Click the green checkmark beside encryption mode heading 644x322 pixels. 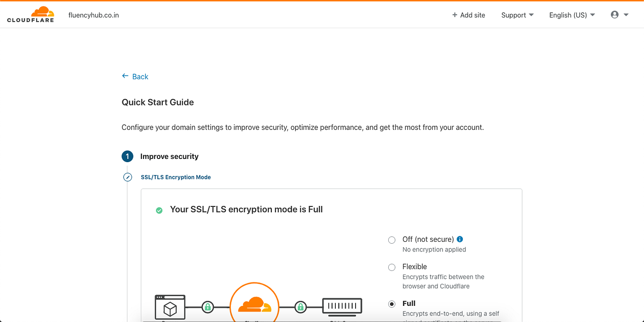(159, 210)
